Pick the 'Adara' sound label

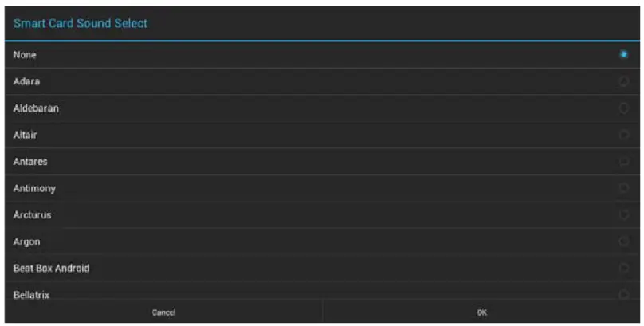tap(26, 81)
